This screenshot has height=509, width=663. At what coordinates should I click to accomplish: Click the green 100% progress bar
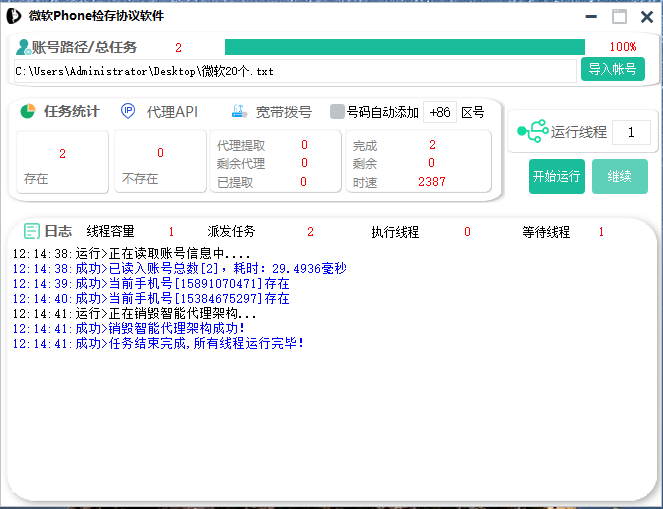click(x=404, y=47)
